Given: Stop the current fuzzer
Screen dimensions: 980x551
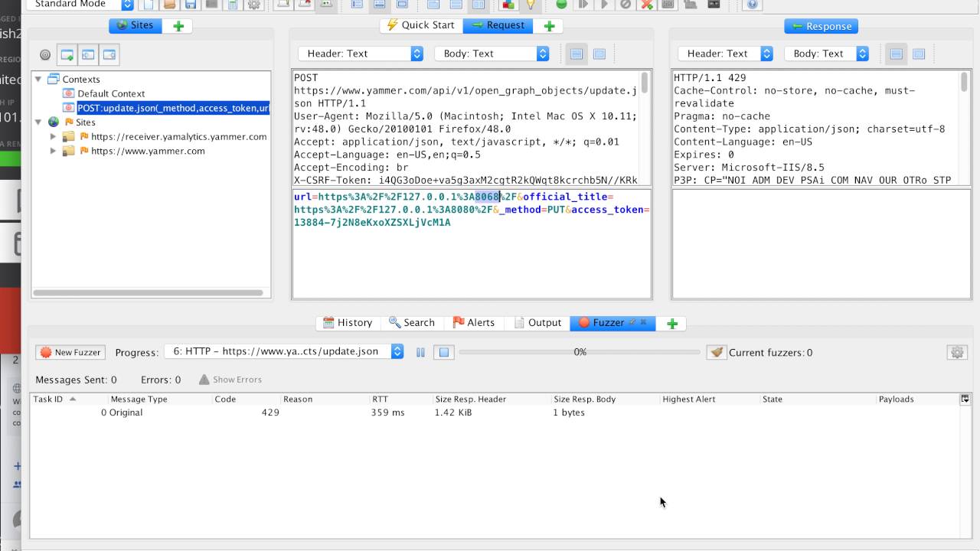Looking at the screenshot, I should [443, 352].
